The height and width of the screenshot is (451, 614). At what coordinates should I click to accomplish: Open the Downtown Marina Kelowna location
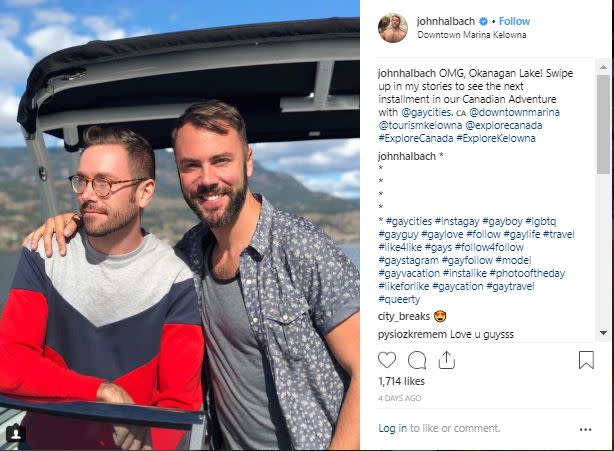[x=471, y=35]
